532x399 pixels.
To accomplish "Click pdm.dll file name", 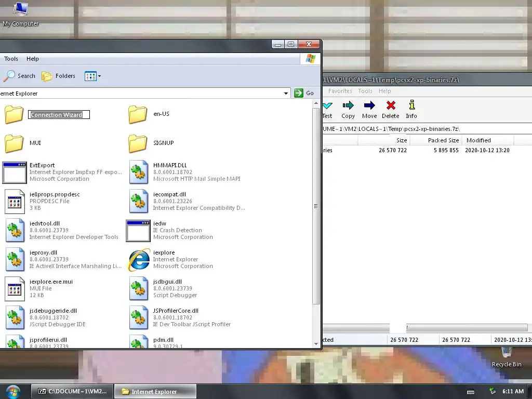I will 163,340.
